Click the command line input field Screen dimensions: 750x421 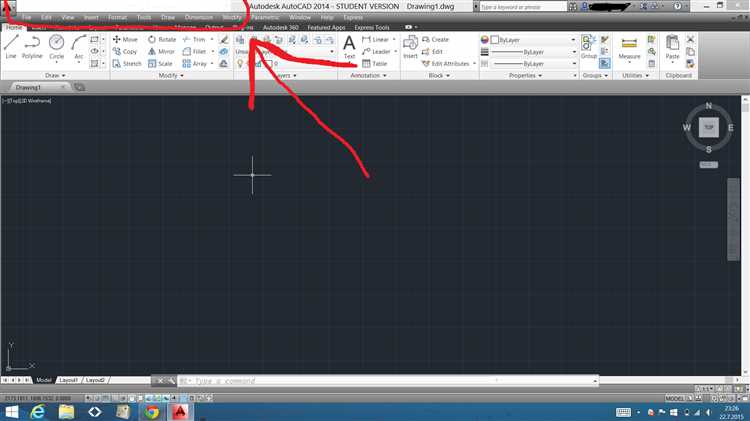tap(388, 381)
